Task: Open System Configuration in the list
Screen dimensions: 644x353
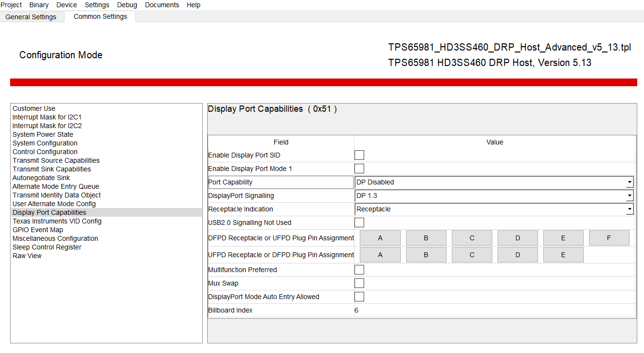Action: point(106,143)
